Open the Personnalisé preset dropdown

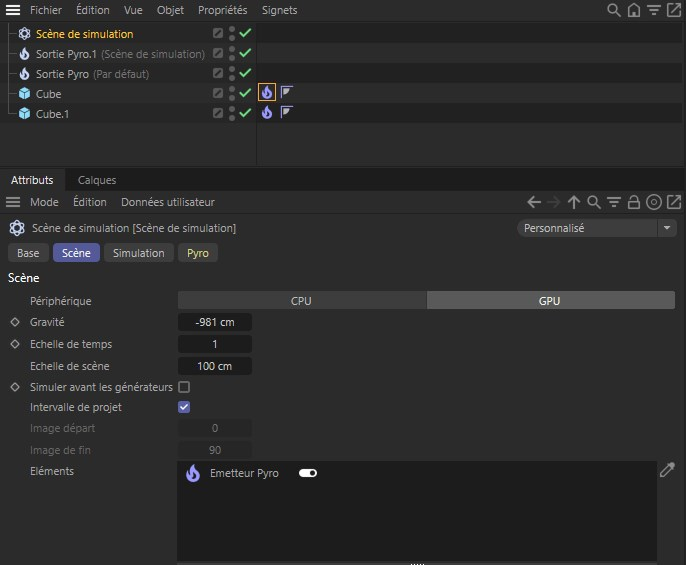pyautogui.click(x=597, y=228)
